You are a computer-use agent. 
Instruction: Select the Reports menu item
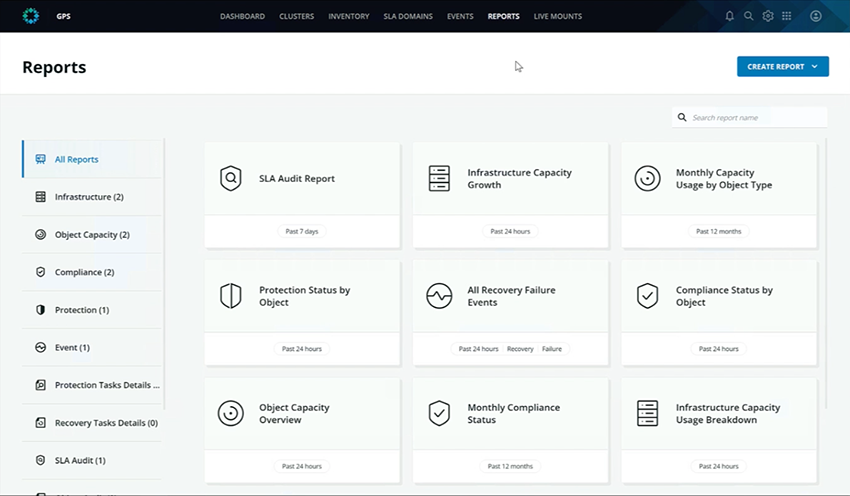(504, 16)
